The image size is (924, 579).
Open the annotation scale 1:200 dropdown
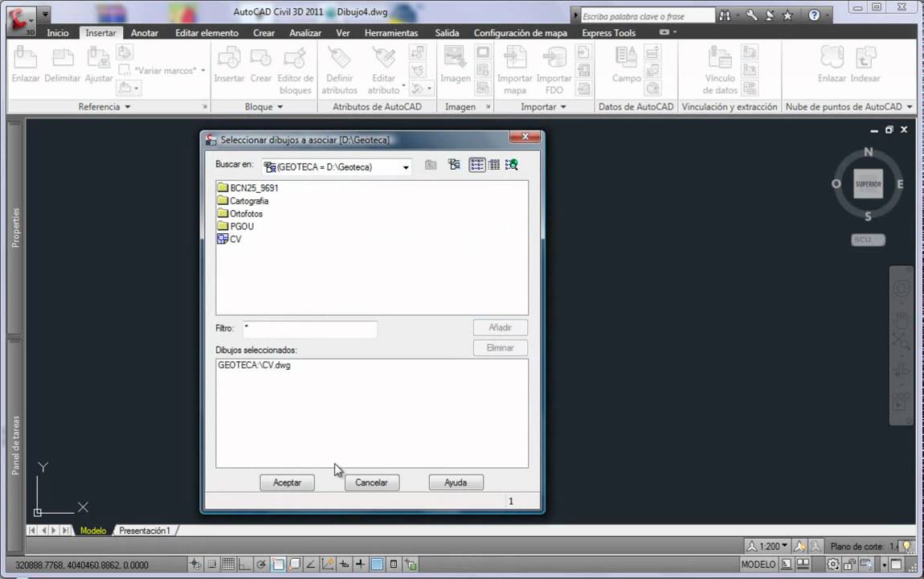767,547
